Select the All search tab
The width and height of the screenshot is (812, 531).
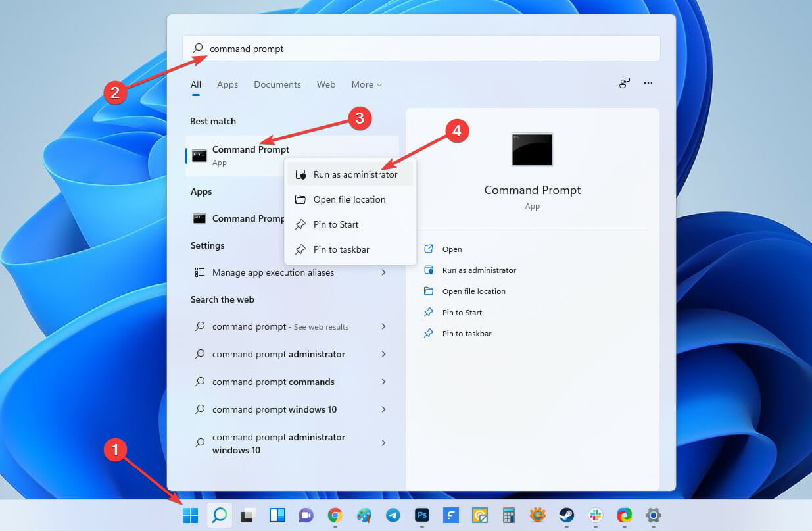[x=196, y=84]
